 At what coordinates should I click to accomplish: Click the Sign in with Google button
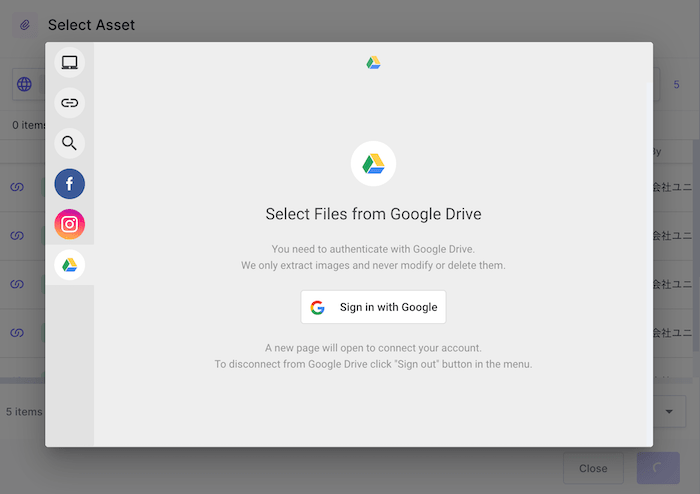click(x=373, y=307)
